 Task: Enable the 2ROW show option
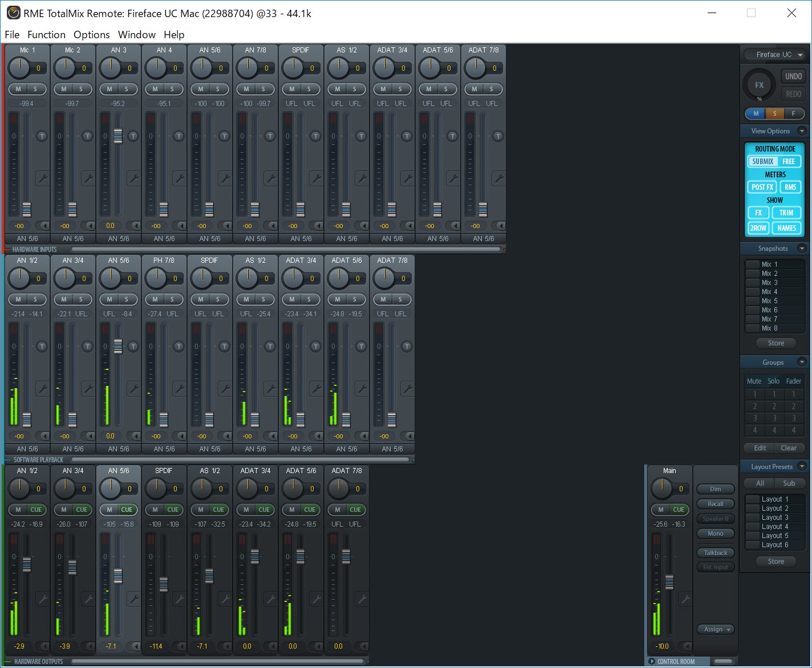pyautogui.click(x=758, y=228)
